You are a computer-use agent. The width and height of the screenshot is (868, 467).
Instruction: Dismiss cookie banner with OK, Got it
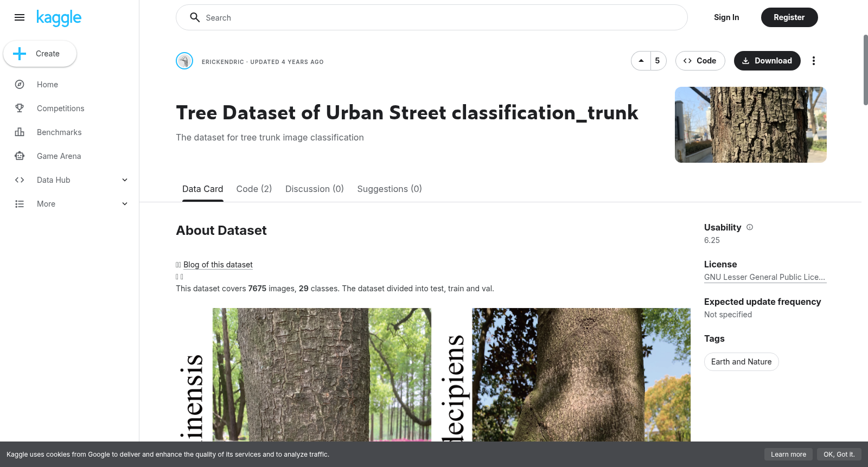point(839,455)
